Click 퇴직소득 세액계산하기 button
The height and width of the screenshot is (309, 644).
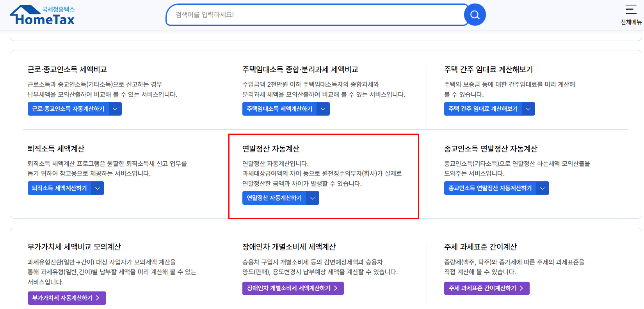pyautogui.click(x=59, y=188)
